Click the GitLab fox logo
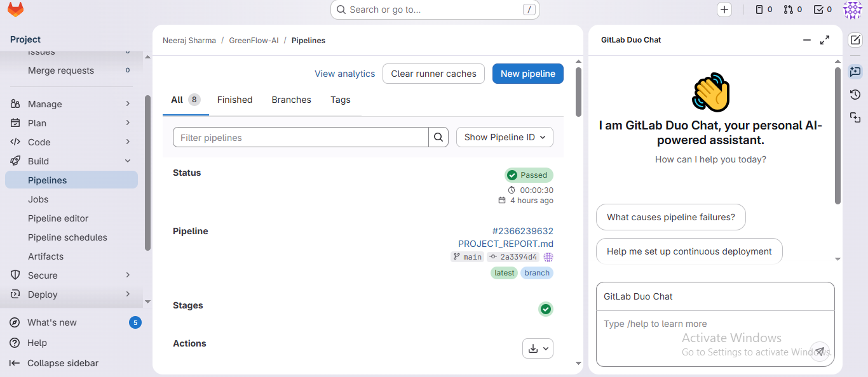 point(15,10)
